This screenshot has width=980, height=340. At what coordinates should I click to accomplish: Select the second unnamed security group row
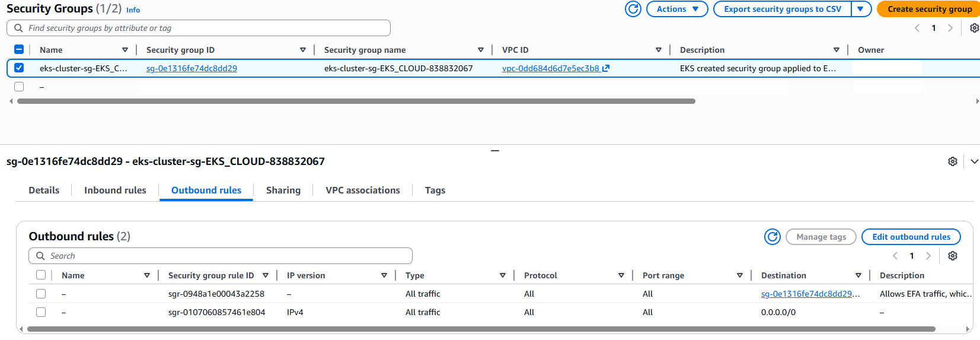pos(19,87)
